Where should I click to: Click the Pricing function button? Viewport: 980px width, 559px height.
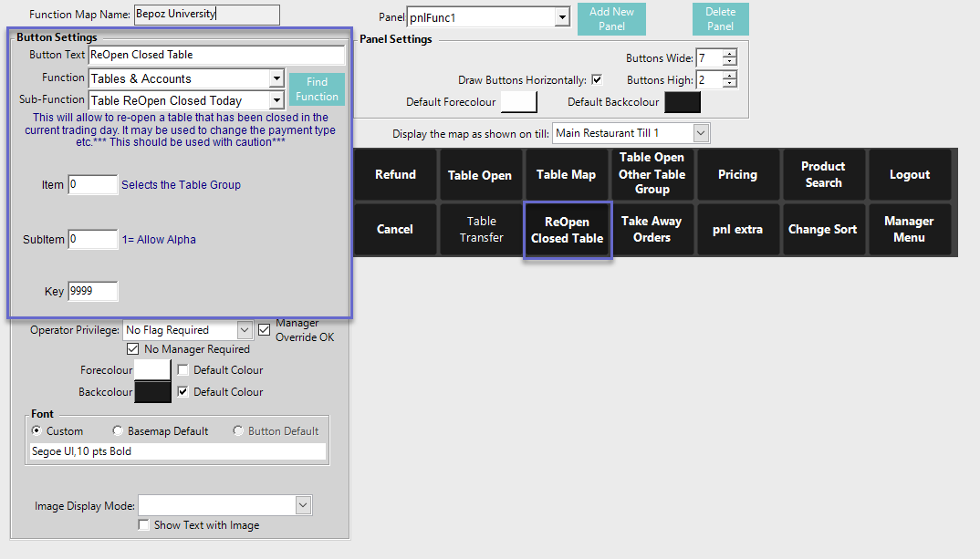tap(737, 175)
